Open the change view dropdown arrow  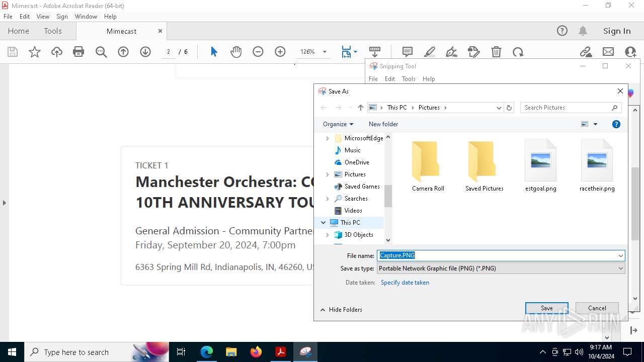[x=596, y=124]
